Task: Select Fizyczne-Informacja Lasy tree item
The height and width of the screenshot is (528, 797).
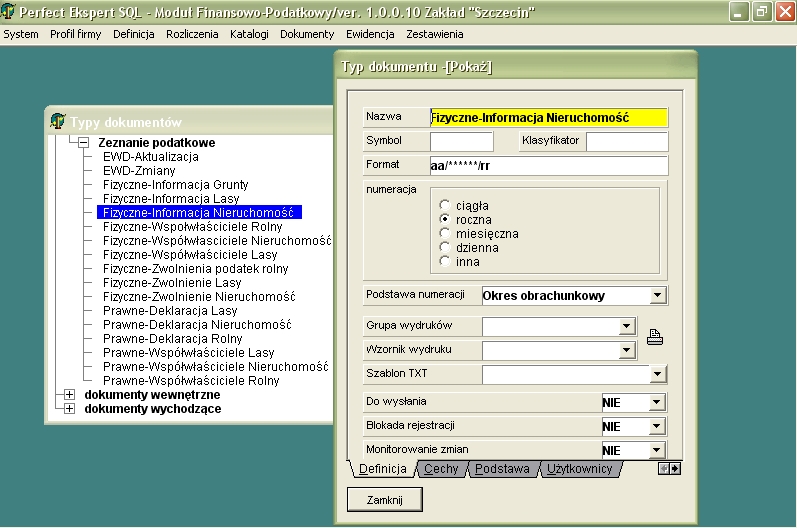Action: tap(171, 199)
